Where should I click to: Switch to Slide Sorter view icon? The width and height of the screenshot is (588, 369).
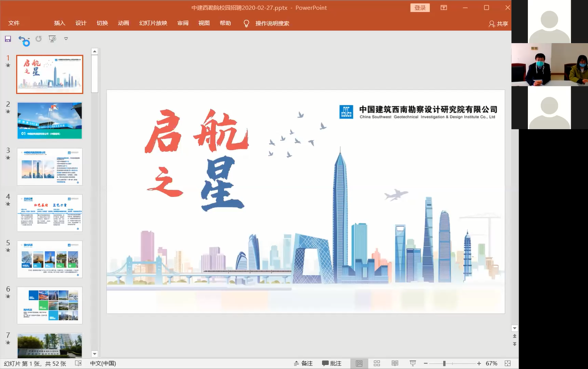pyautogui.click(x=377, y=364)
